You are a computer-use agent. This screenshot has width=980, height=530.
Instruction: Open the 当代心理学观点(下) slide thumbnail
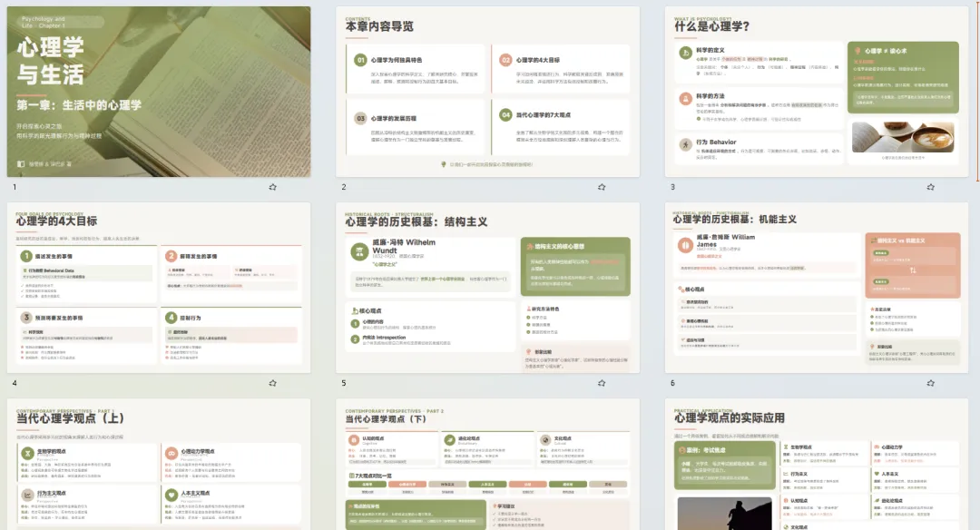coord(487,465)
